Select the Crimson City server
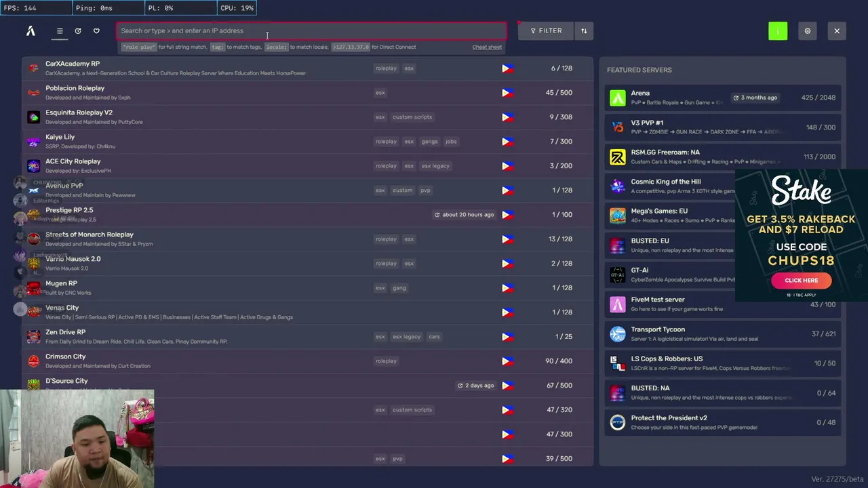868x488 pixels. [x=307, y=361]
